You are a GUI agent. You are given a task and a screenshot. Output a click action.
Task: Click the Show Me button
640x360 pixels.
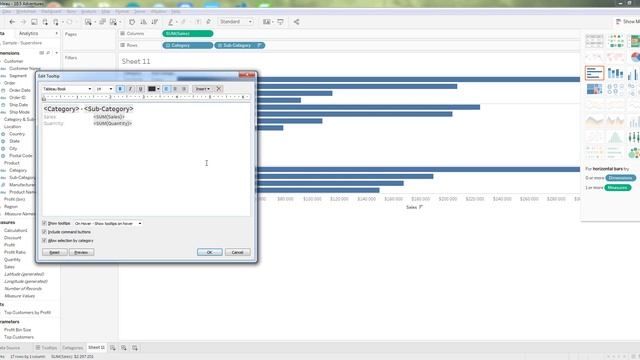coord(628,22)
